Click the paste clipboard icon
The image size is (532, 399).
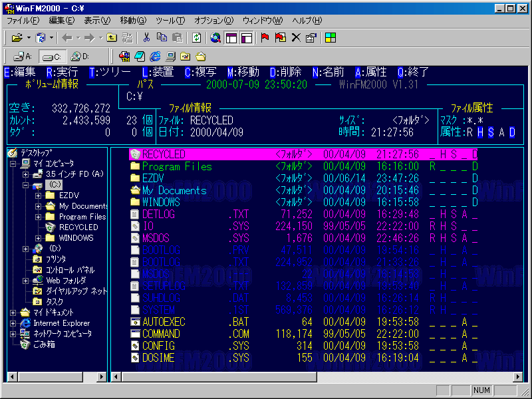point(178,38)
